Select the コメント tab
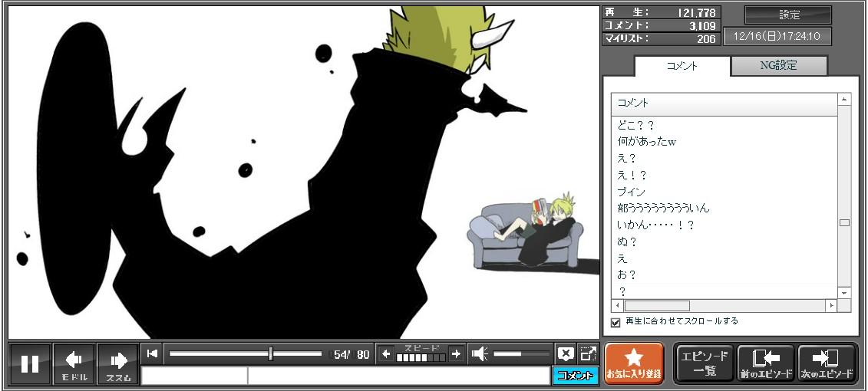 682,66
